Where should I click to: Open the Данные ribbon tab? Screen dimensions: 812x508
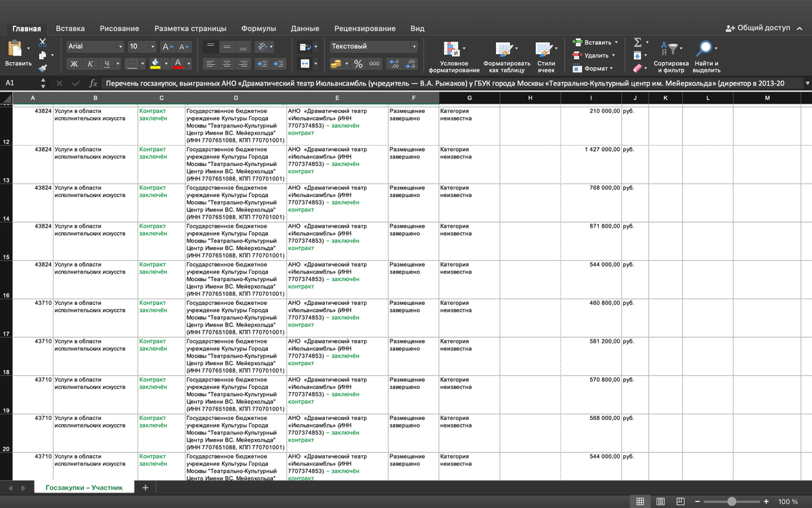(305, 28)
